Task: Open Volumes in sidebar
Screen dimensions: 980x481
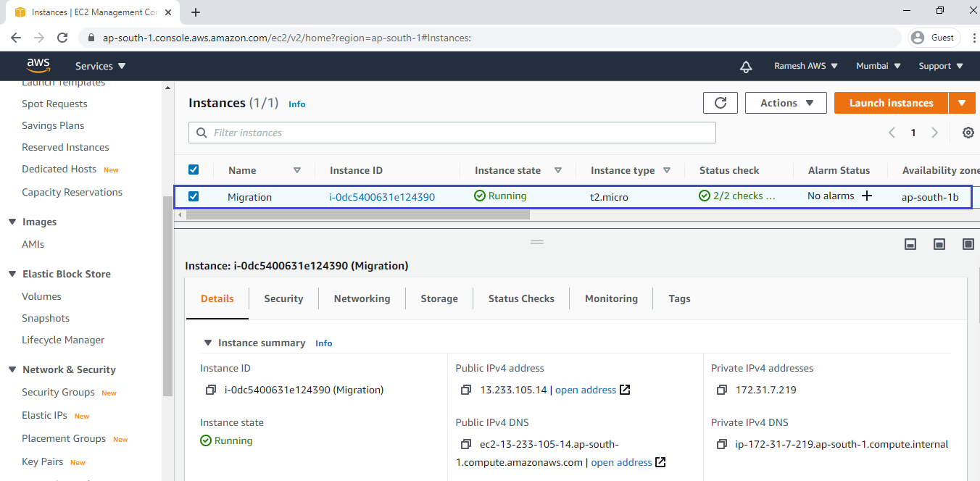Action: point(41,296)
